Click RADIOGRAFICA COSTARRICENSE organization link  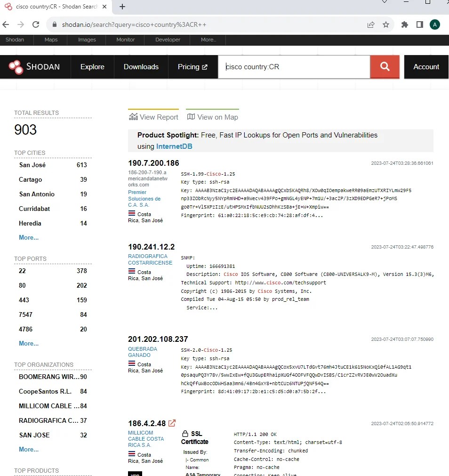click(150, 259)
